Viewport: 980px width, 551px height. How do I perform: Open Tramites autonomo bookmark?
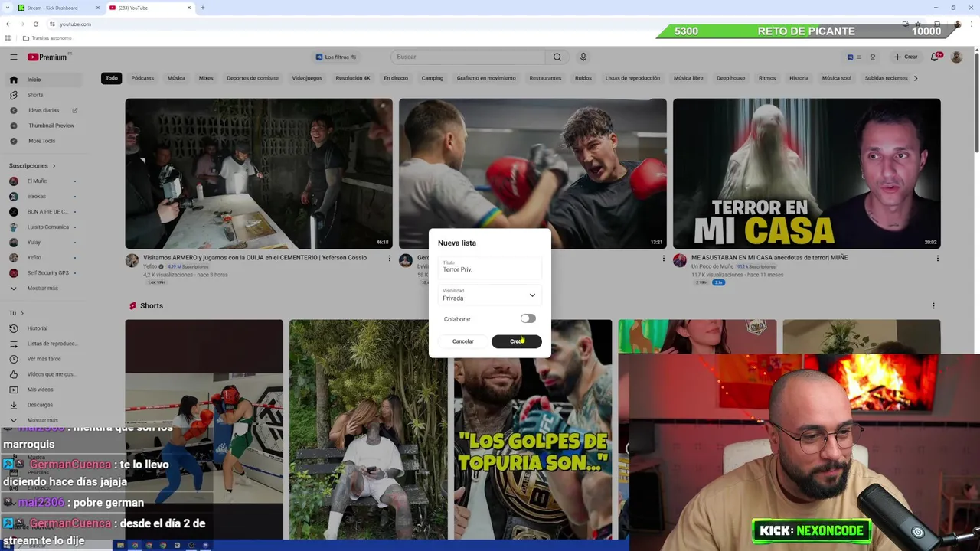pos(47,38)
